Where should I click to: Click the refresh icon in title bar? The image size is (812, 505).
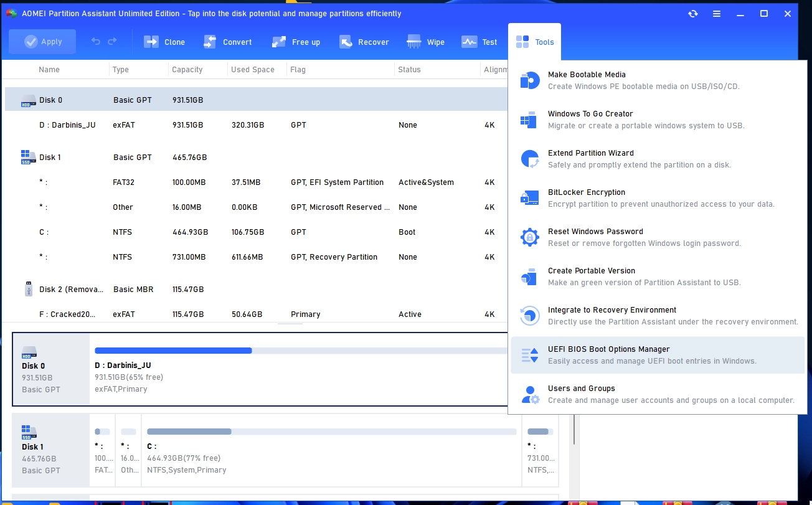pyautogui.click(x=693, y=14)
